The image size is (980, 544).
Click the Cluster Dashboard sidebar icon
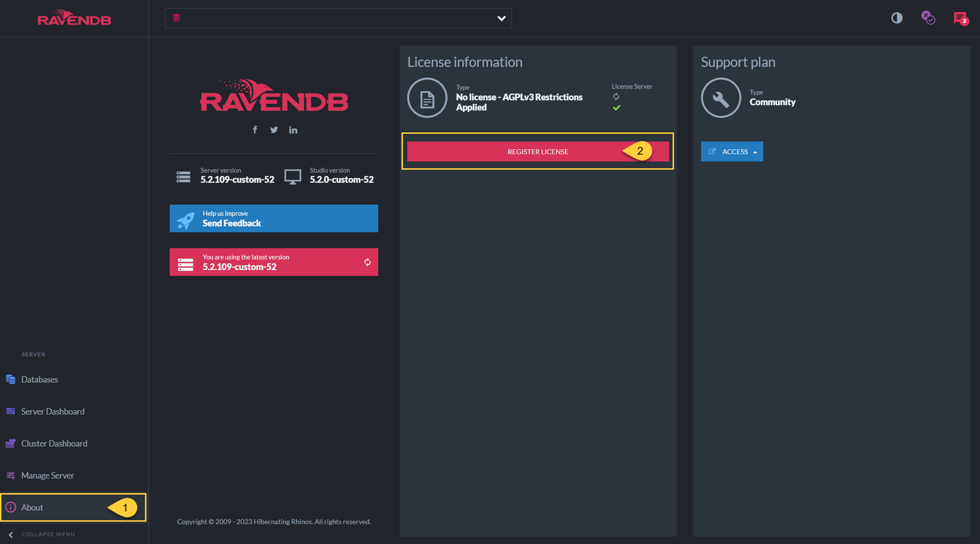pos(11,443)
